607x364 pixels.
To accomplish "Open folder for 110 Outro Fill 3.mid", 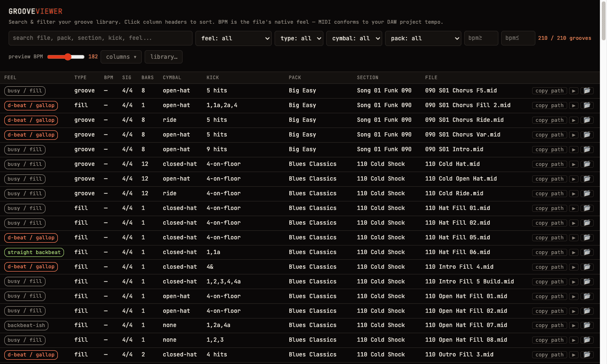I will pyautogui.click(x=587, y=355).
